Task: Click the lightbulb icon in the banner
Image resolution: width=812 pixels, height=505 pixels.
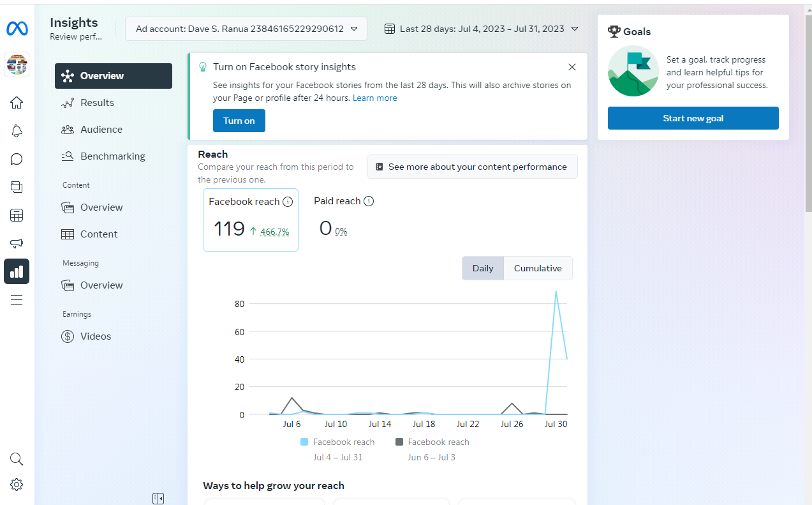Action: pos(203,67)
